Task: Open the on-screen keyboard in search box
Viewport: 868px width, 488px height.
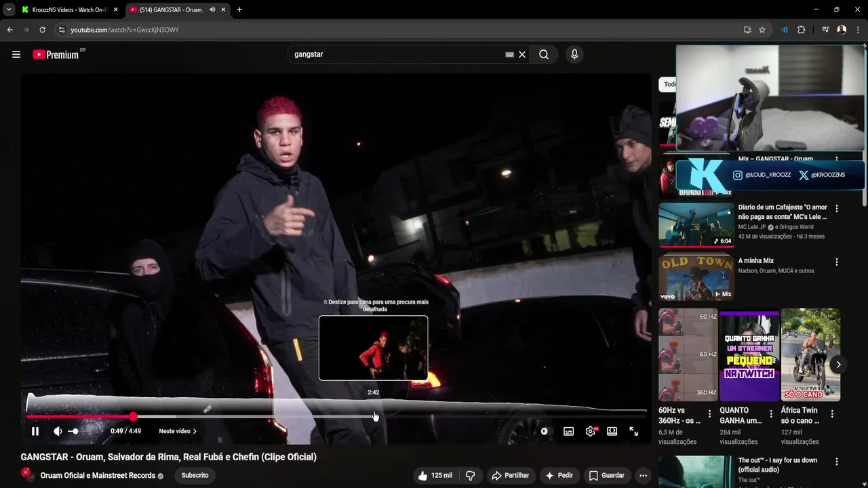Action: pos(509,54)
